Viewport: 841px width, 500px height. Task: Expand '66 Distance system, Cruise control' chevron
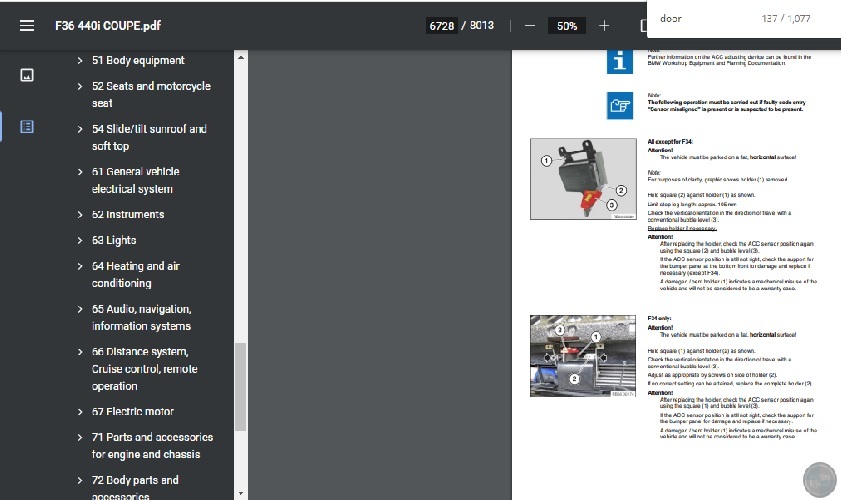point(80,352)
